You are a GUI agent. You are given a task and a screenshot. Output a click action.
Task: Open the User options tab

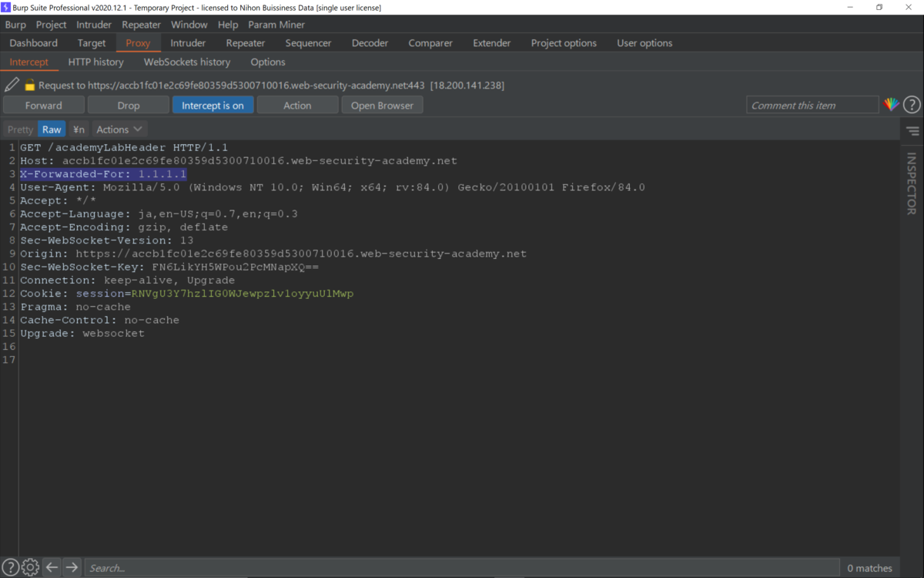pyautogui.click(x=644, y=43)
